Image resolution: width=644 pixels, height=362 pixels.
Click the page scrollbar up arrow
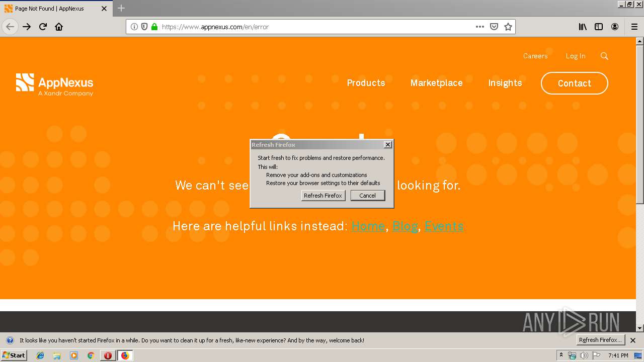pyautogui.click(x=639, y=41)
